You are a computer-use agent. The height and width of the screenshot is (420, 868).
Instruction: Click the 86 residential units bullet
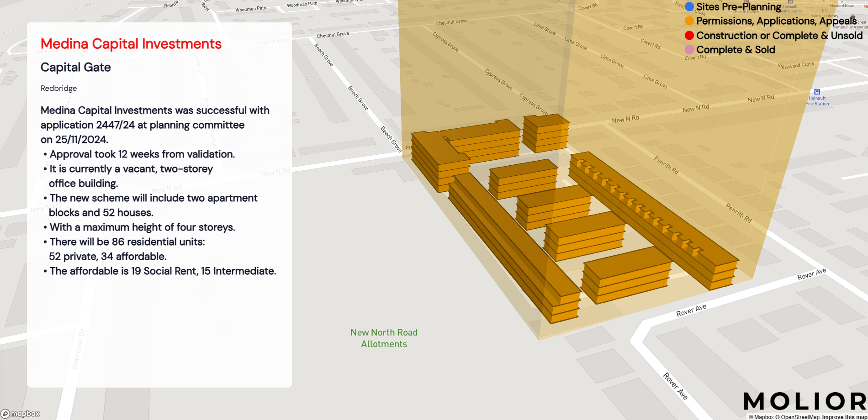point(124,242)
